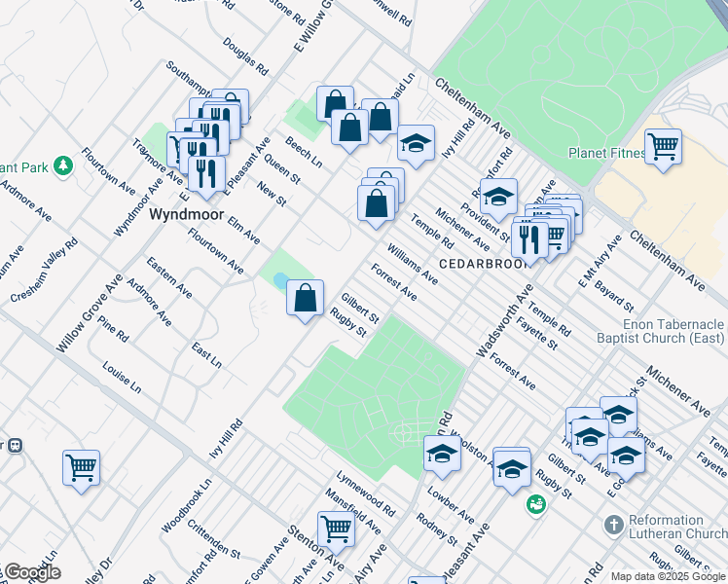Viewport: 728px width, 584px height.
Task: Click the Cedarbrook neighborhood label
Action: point(485,264)
